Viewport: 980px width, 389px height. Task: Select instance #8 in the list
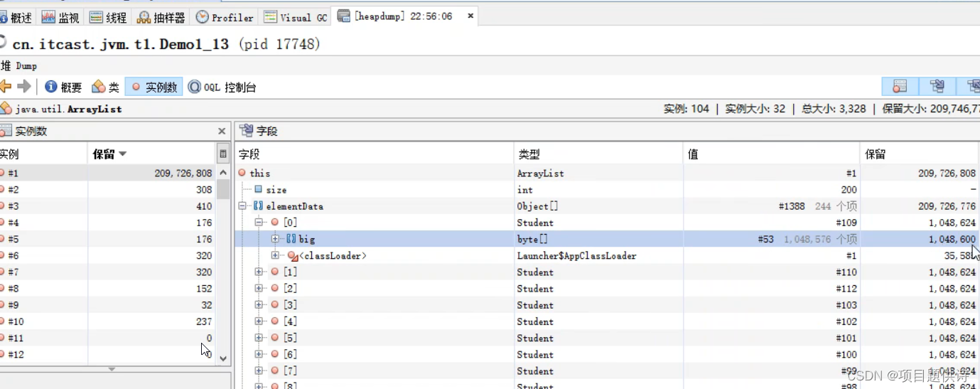[107, 289]
